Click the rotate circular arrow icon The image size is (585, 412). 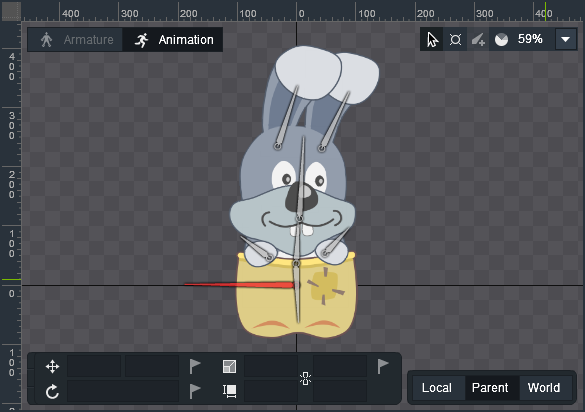[52, 391]
